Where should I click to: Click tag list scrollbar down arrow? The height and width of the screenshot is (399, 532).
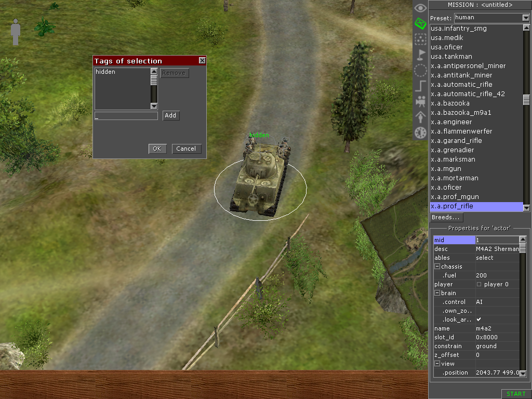click(154, 106)
